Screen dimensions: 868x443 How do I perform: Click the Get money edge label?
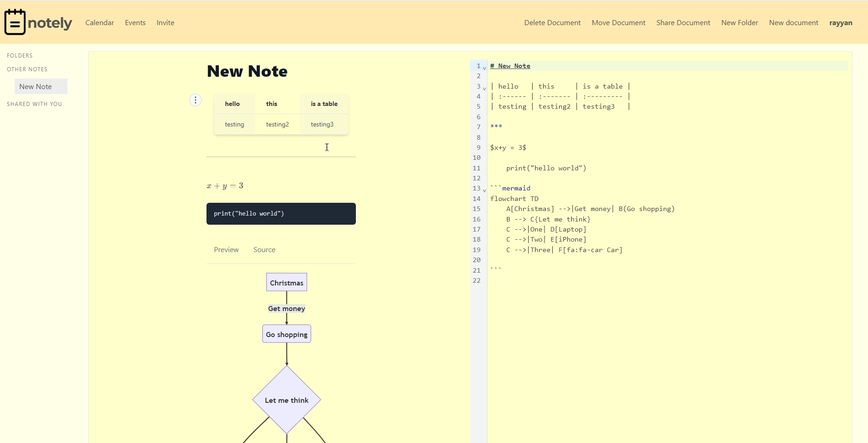286,309
